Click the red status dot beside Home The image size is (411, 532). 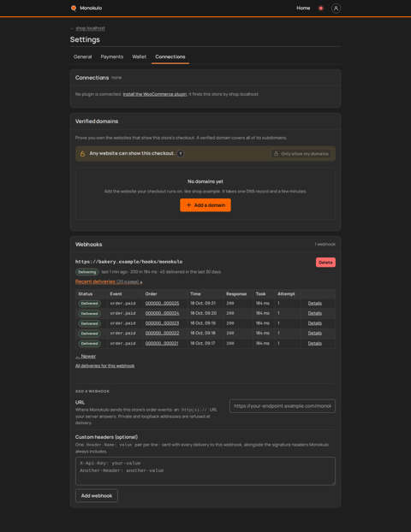[320, 9]
